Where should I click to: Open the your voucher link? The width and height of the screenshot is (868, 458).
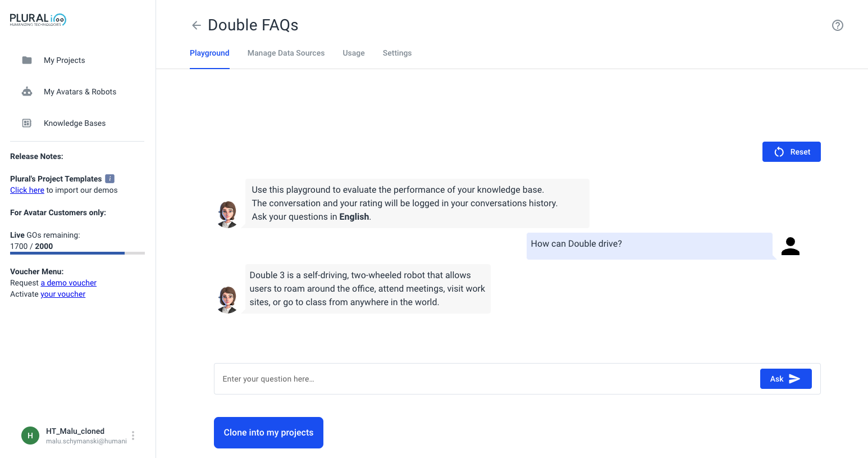tap(63, 294)
